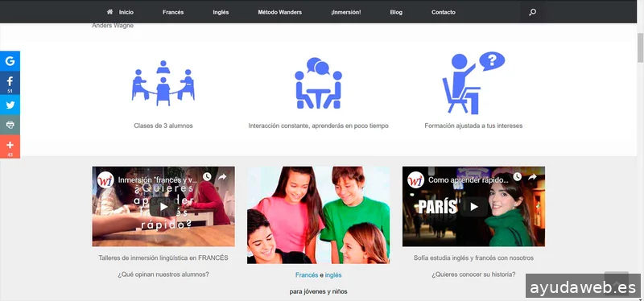
Task: Play the 'Inmersión francés' video
Action: [x=163, y=207]
